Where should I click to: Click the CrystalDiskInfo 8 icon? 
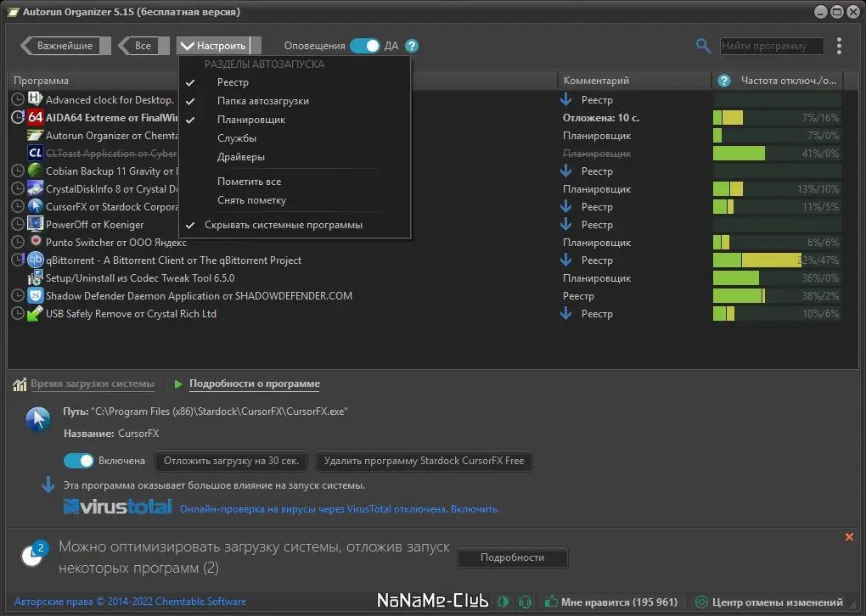(x=36, y=188)
